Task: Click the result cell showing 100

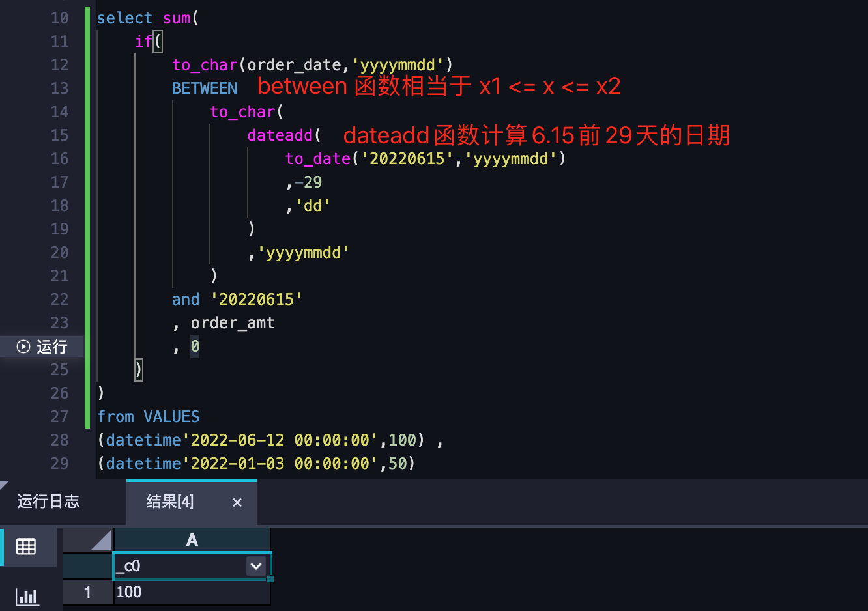Action: 192,592
